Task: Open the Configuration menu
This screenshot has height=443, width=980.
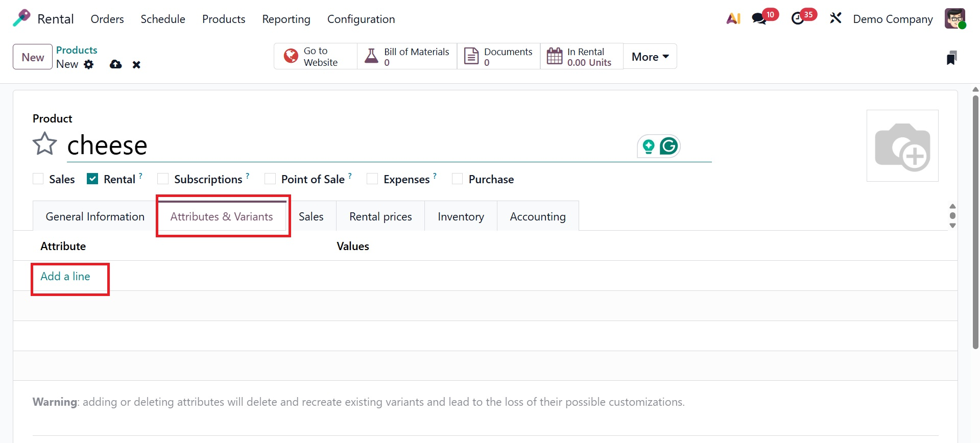Action: pos(361,19)
